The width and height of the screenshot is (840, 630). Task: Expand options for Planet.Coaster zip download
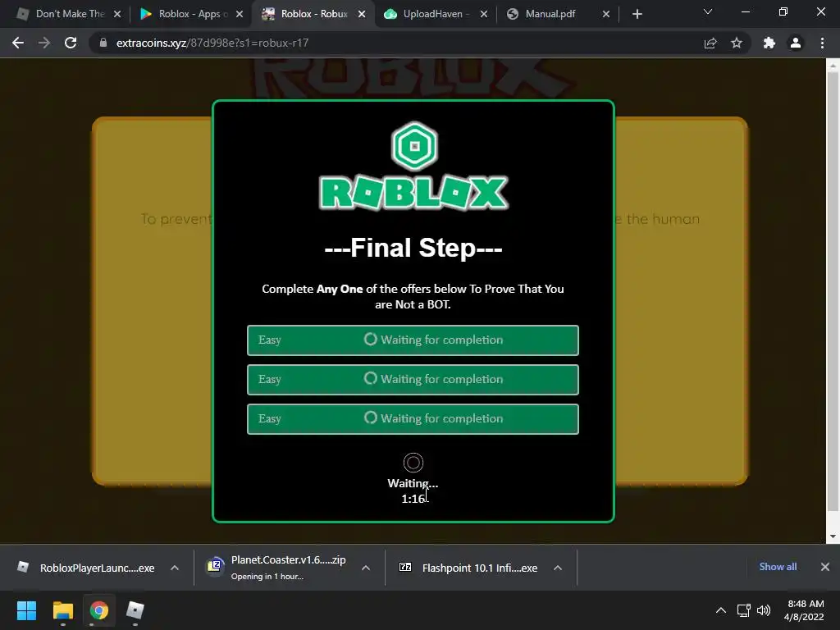[x=366, y=568]
